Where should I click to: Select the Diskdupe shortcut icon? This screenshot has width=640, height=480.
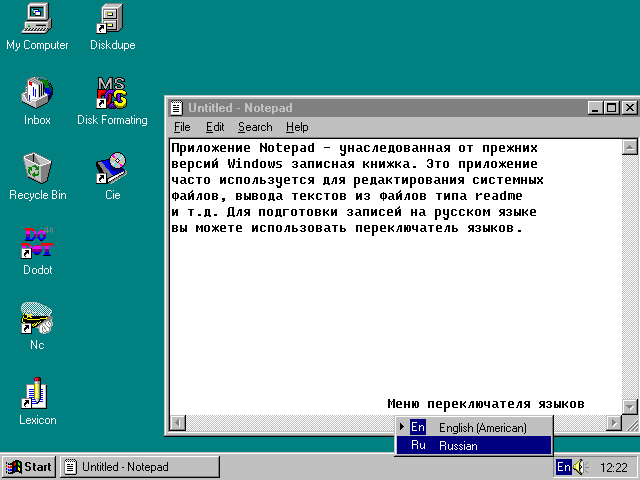tap(112, 19)
